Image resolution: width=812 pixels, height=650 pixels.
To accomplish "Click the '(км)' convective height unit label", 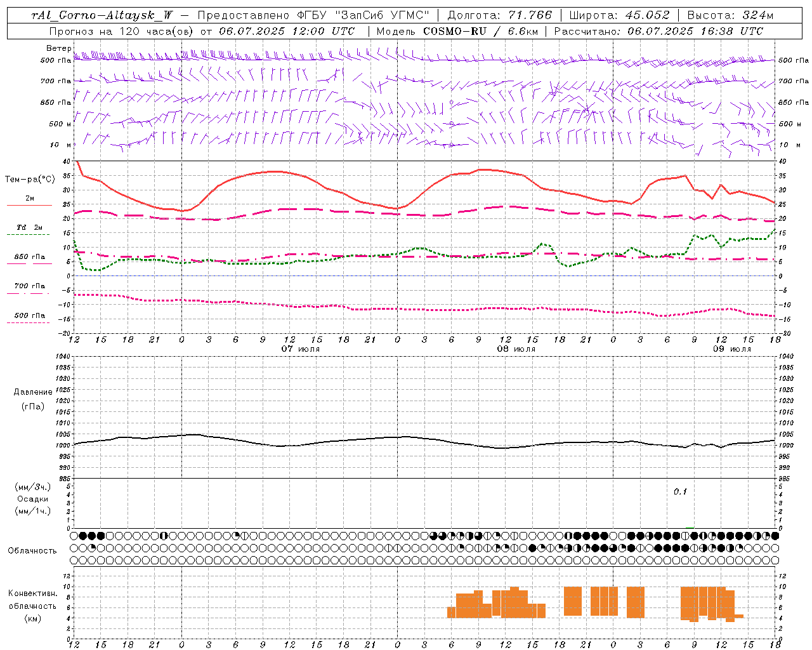I will [x=33, y=618].
